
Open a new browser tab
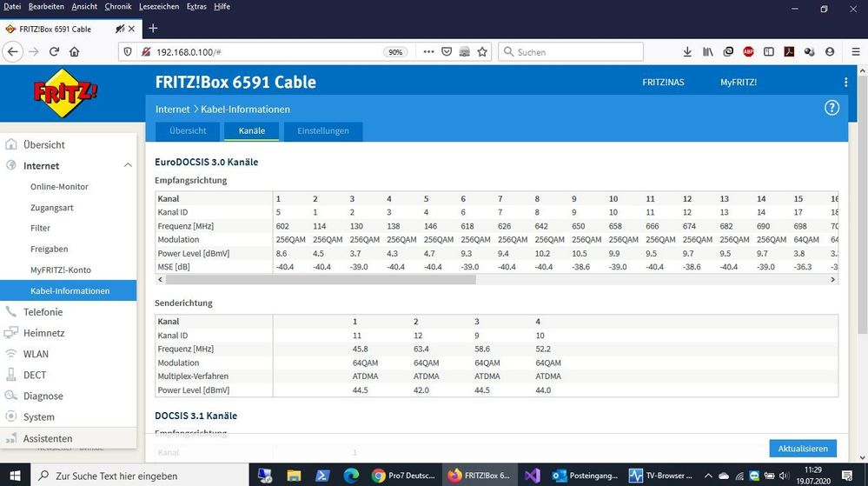153,29
